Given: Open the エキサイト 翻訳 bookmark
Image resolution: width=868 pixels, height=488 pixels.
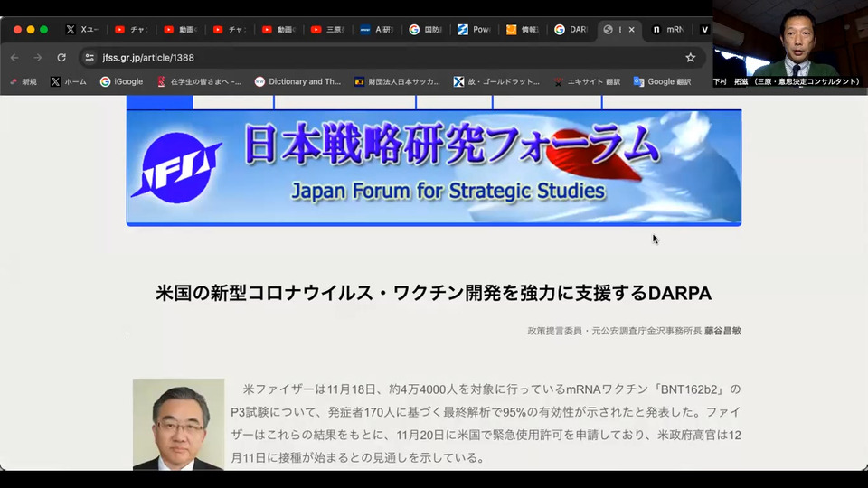Looking at the screenshot, I should point(588,82).
